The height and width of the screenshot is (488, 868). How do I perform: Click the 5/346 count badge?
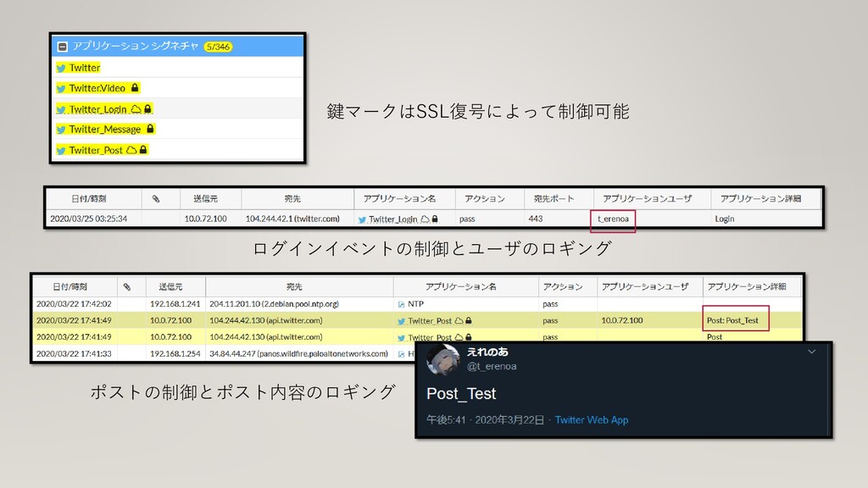[218, 47]
